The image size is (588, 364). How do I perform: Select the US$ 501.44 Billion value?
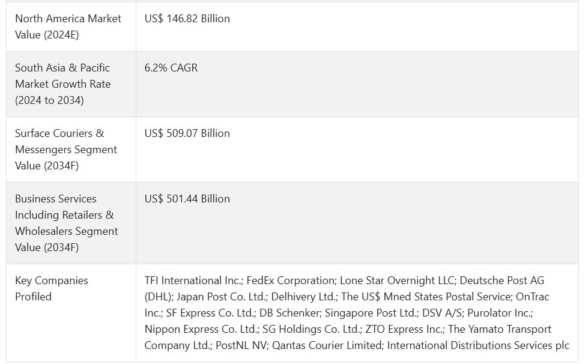pyautogui.click(x=187, y=199)
